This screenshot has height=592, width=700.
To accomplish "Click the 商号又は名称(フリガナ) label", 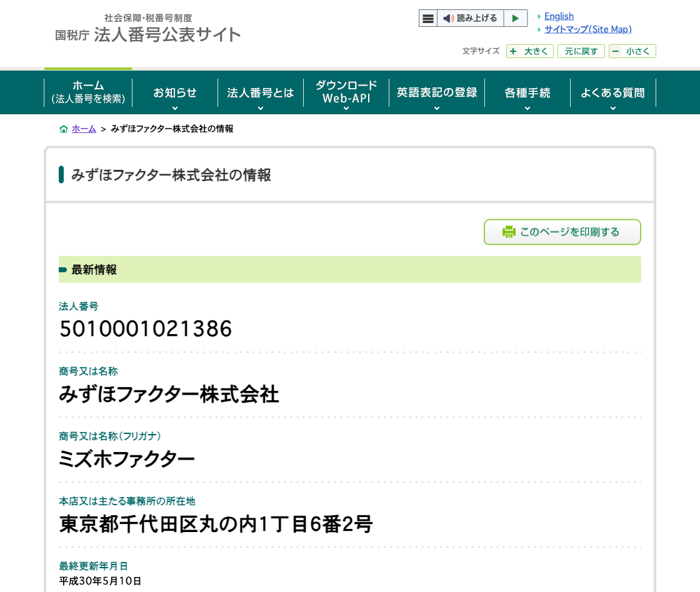I will point(110,436).
